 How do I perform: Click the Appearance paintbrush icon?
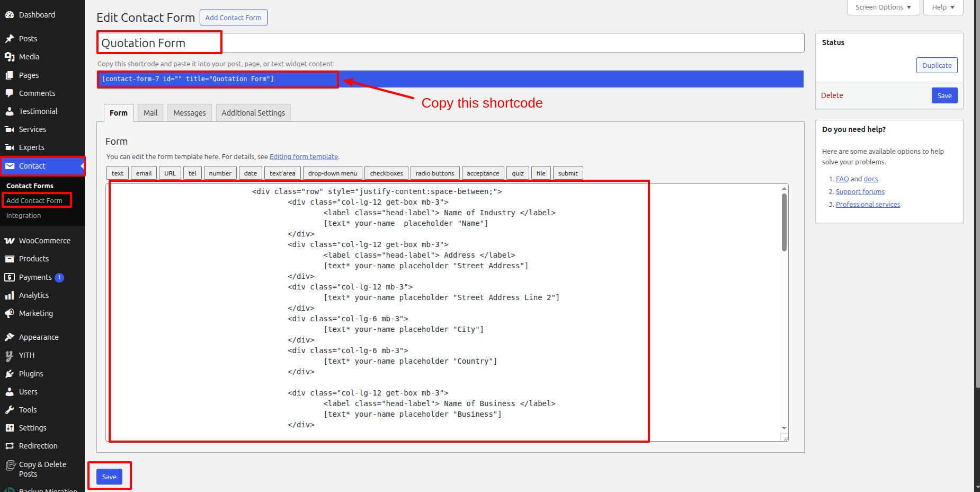(10, 337)
